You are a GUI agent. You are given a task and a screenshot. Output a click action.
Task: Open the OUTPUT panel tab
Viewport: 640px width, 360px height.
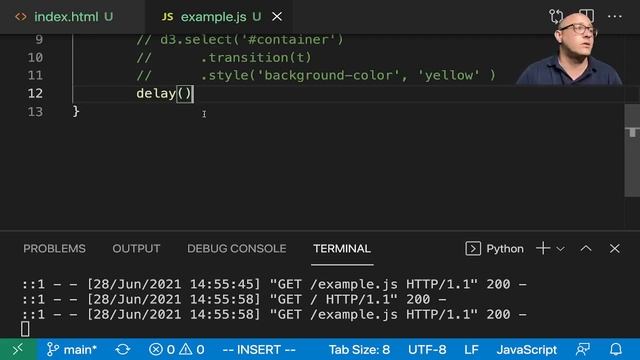coord(136,249)
